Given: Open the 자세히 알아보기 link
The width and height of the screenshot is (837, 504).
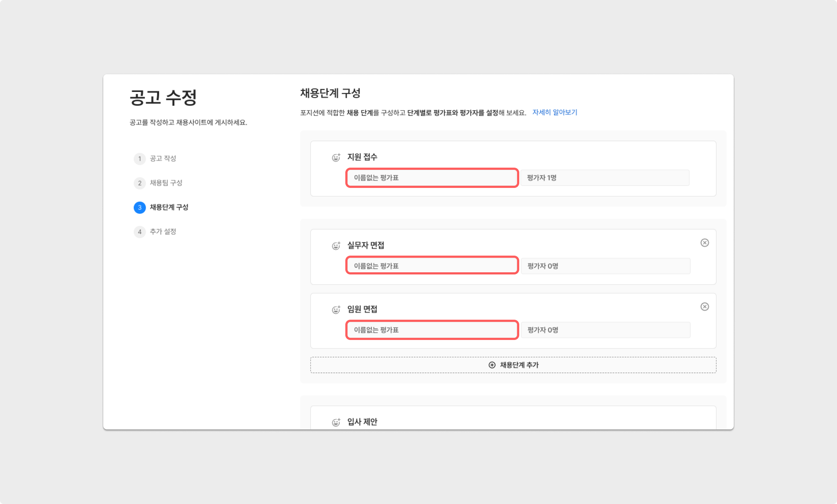Looking at the screenshot, I should (554, 112).
